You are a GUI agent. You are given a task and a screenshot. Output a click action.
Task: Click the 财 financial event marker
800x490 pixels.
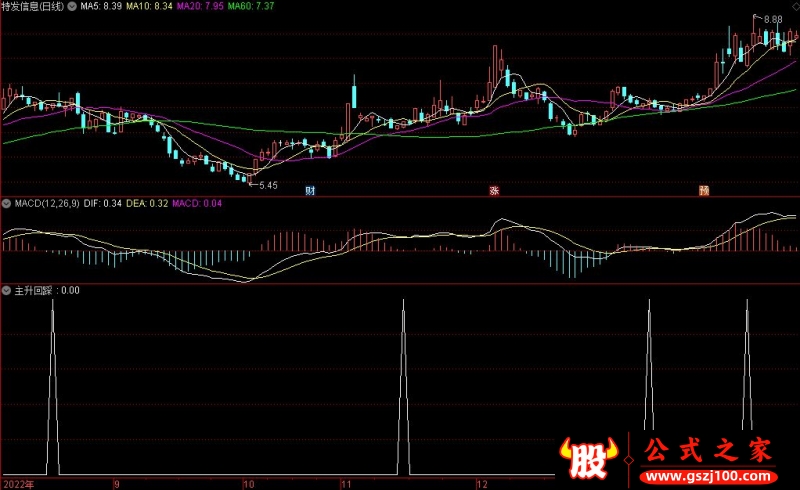(311, 189)
